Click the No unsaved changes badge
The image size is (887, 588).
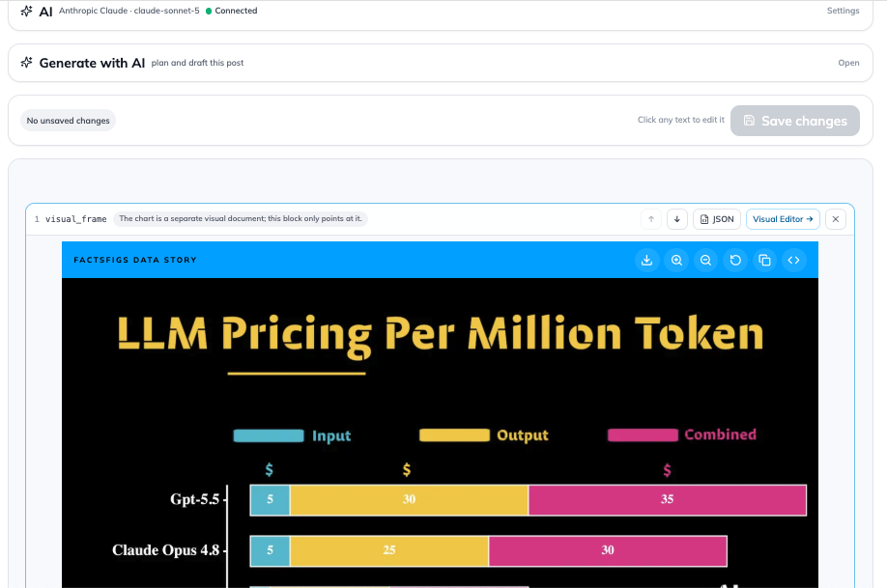click(68, 121)
